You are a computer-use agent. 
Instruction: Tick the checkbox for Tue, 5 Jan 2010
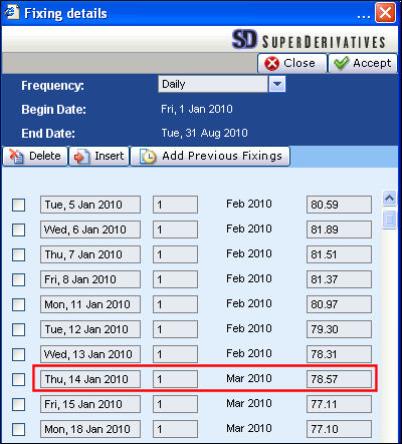click(x=18, y=205)
